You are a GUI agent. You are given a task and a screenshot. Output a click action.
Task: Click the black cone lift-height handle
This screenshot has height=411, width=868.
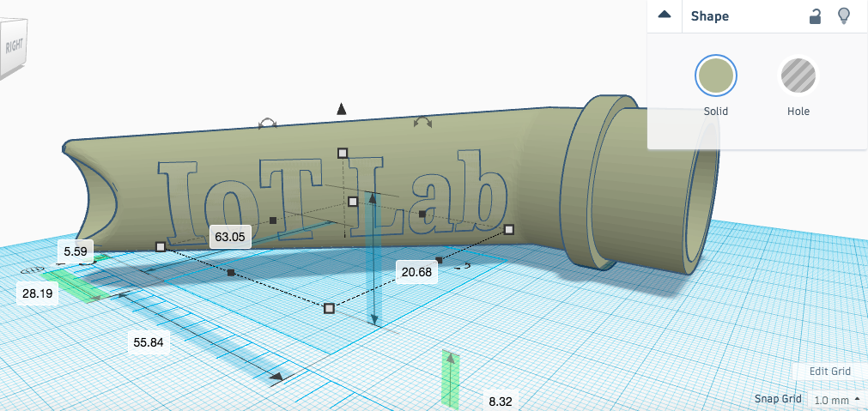point(342,109)
